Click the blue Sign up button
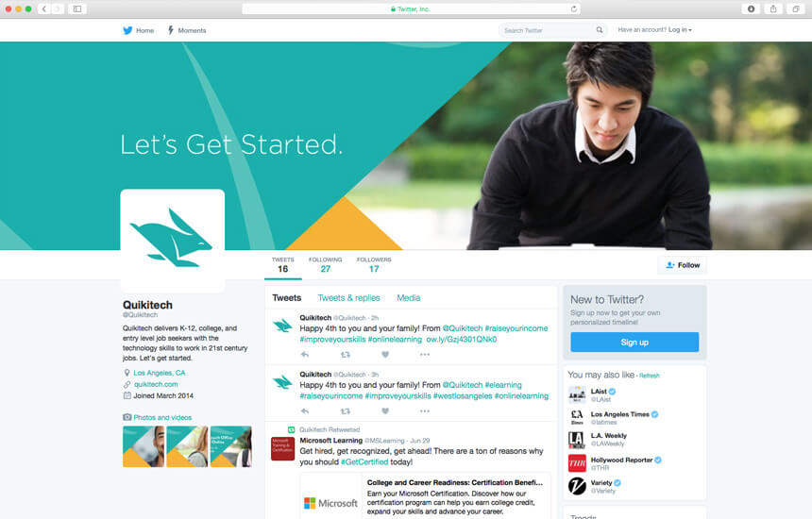Screen dimensions: 812x519 634,342
